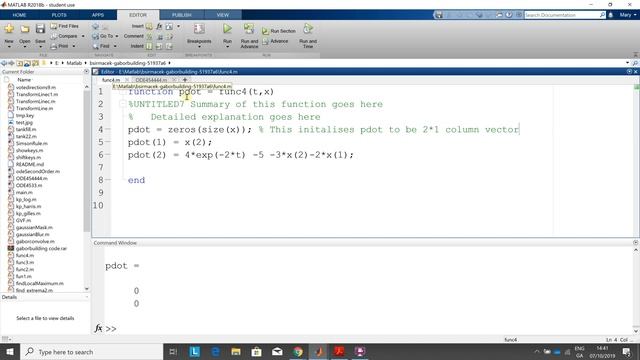Select test.jpg in file list
This screenshot has width=640, height=360.
(24, 122)
